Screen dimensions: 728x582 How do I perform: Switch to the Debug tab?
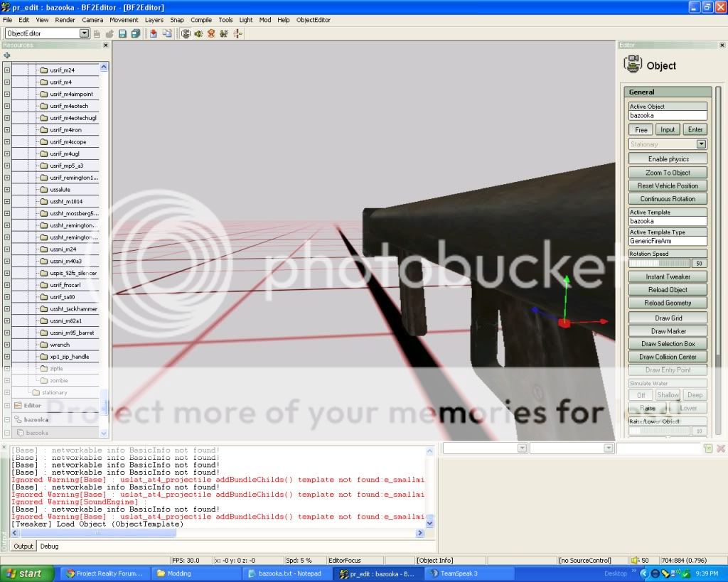tap(49, 546)
